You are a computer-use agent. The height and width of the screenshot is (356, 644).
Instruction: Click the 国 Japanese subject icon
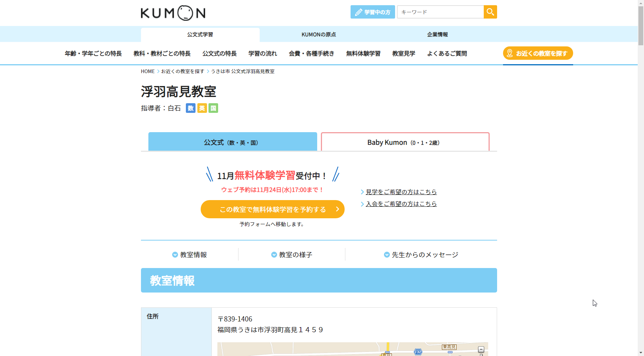tap(213, 108)
